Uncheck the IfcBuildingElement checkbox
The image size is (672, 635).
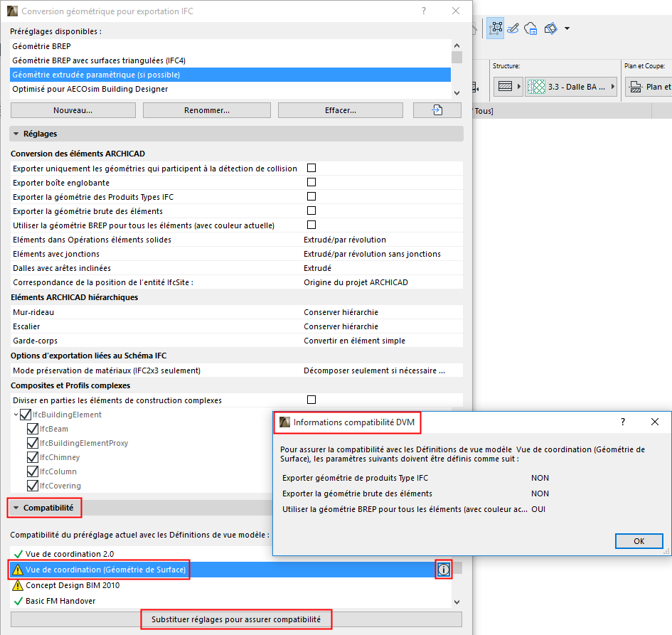click(26, 415)
